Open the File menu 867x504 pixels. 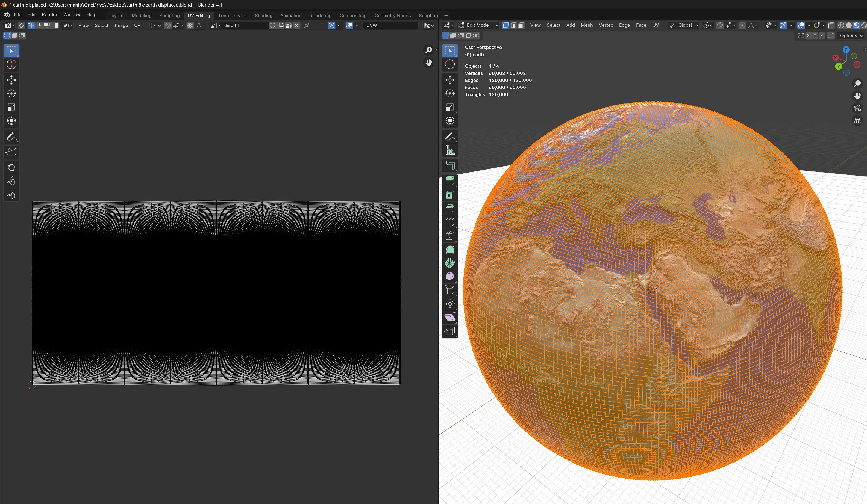[x=17, y=14]
